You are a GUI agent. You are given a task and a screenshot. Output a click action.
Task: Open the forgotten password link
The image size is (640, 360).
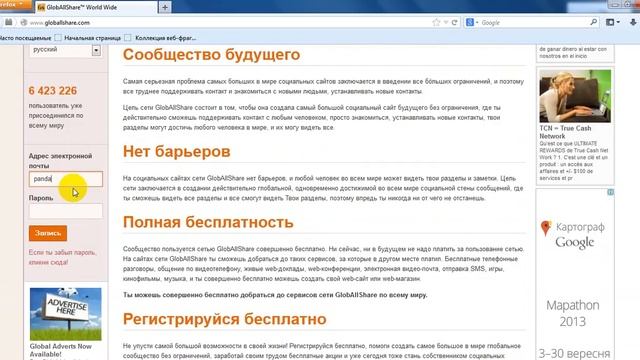point(62,257)
